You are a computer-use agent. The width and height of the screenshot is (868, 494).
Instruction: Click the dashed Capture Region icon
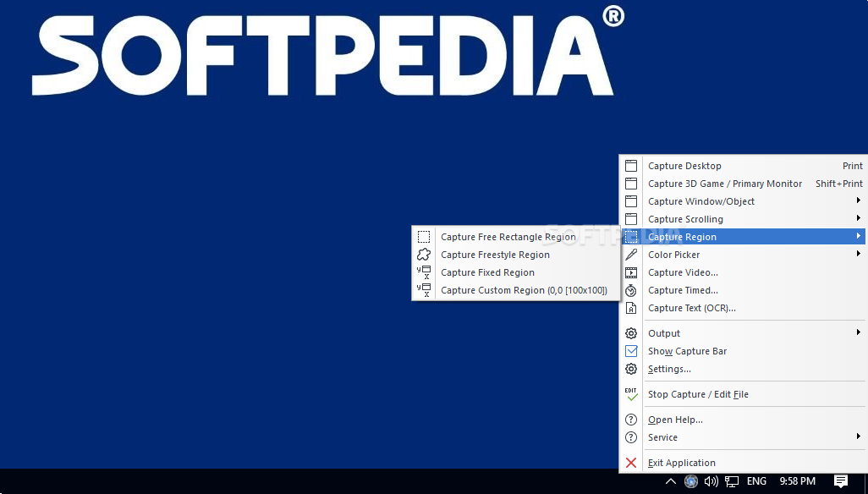[x=631, y=237]
